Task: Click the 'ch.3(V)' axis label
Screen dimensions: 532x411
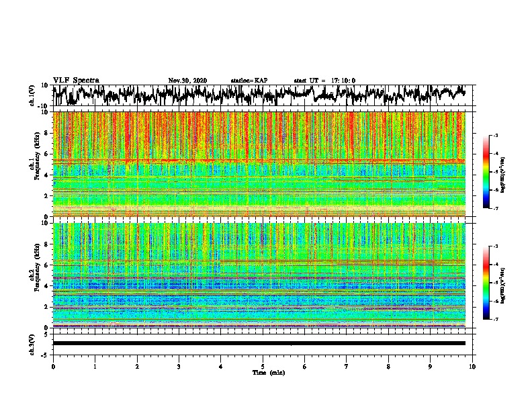Action: [x=32, y=345]
